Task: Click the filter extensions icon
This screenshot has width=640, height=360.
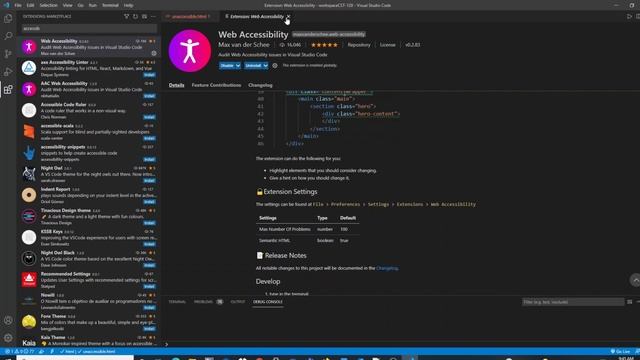Action: [x=127, y=16]
